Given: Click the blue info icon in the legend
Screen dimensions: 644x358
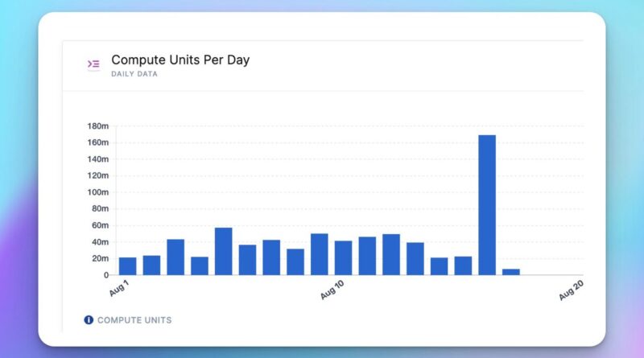Looking at the screenshot, I should point(89,320).
